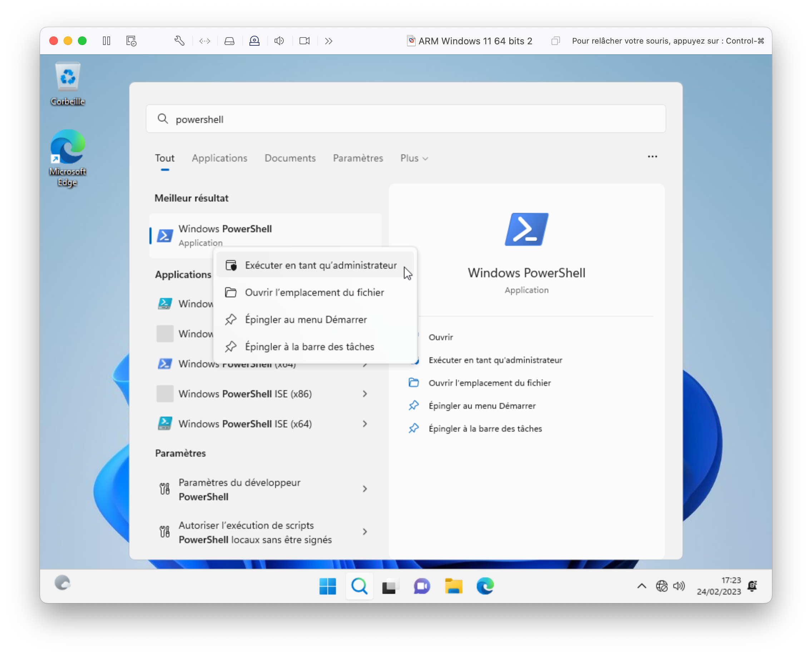Open the Microsoft Edge desktop shortcut
The image size is (812, 656).
tap(68, 158)
